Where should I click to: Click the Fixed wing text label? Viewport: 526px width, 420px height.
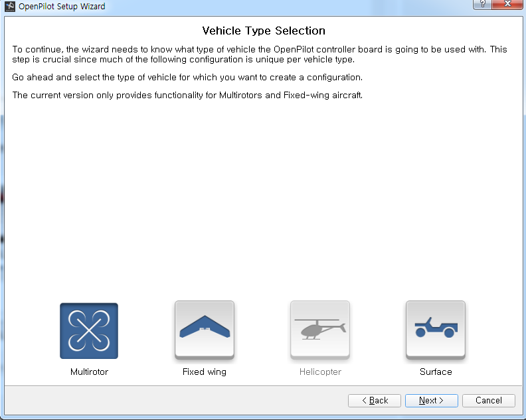205,372
